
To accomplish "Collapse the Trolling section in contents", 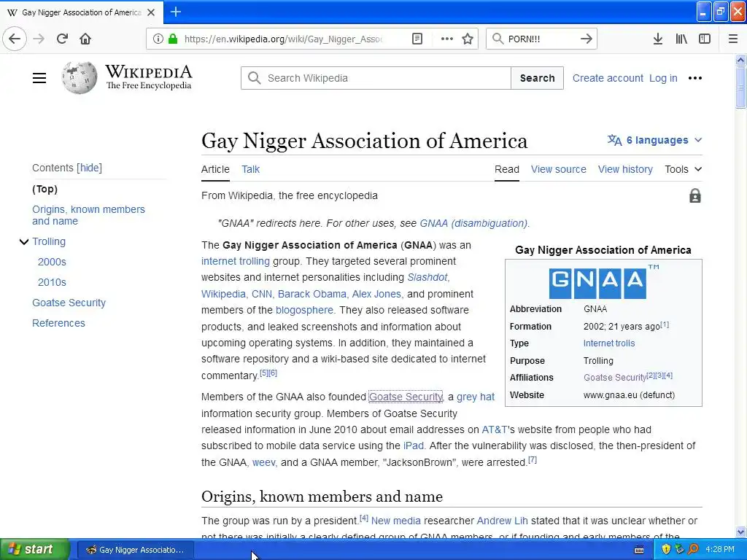I will (24, 242).
